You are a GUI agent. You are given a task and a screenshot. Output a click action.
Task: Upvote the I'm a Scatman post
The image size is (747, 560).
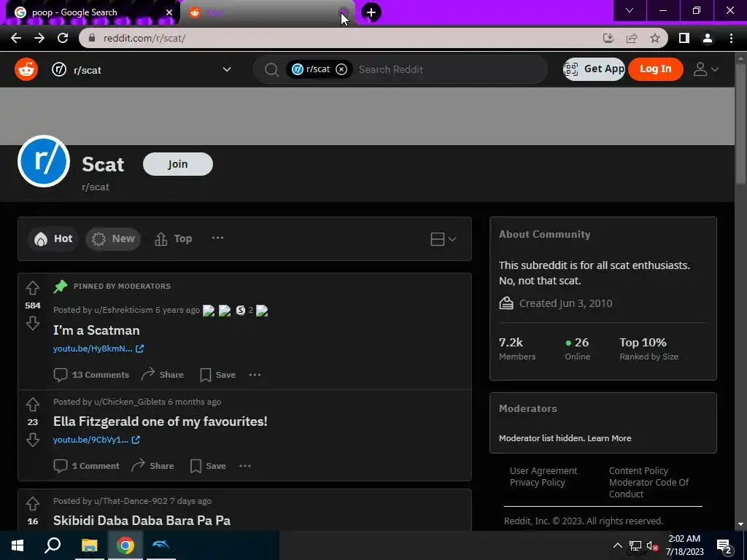pos(32,287)
